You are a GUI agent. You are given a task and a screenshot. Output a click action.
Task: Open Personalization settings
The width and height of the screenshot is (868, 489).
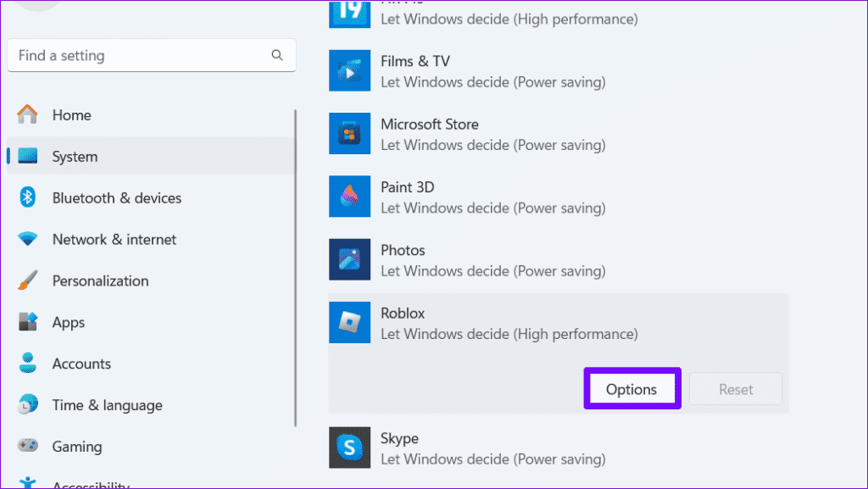pyautogui.click(x=151, y=281)
